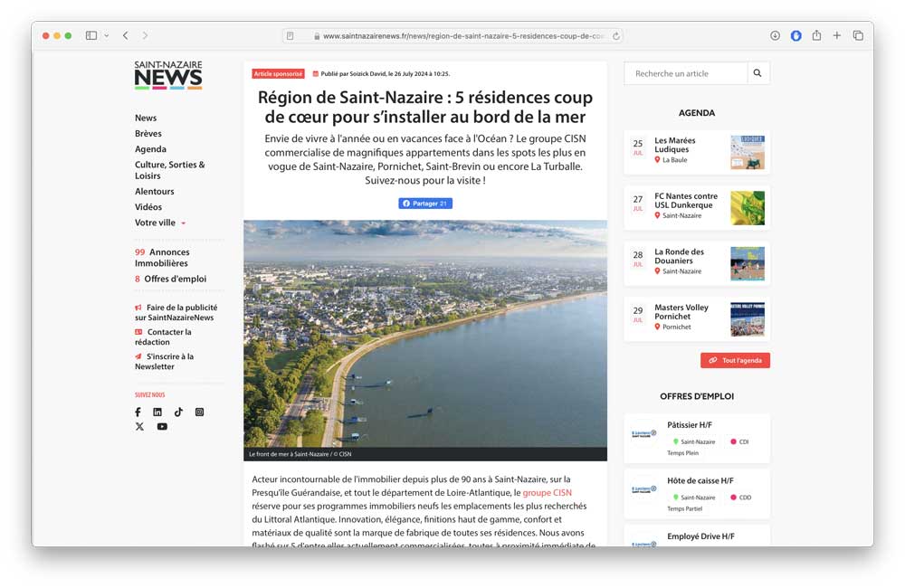Image resolution: width=905 pixels, height=588 pixels.
Task: Click the Partager Facebook share button
Action: (x=425, y=203)
